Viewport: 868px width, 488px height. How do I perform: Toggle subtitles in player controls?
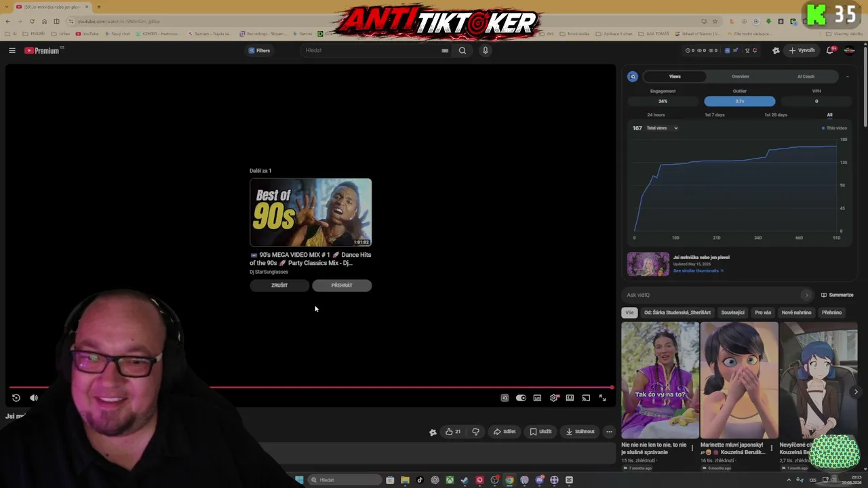pos(537,398)
